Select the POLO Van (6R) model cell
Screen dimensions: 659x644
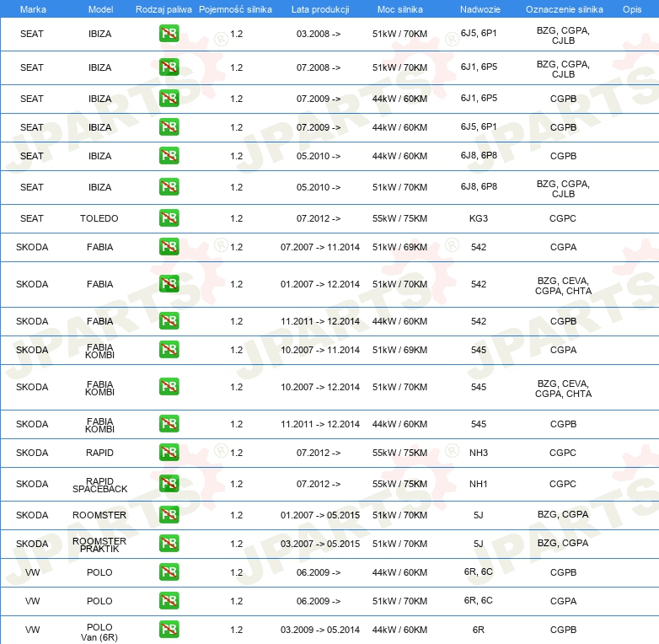99,632
